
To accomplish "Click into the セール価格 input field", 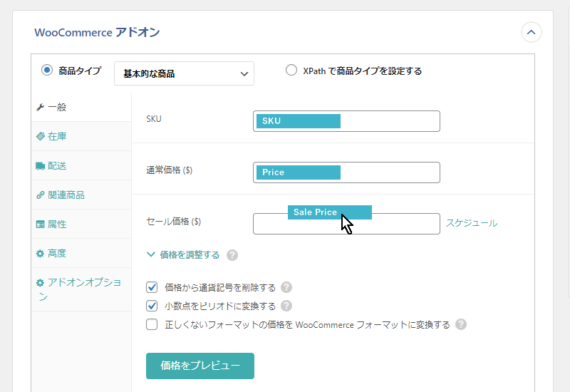I will pos(346,224).
